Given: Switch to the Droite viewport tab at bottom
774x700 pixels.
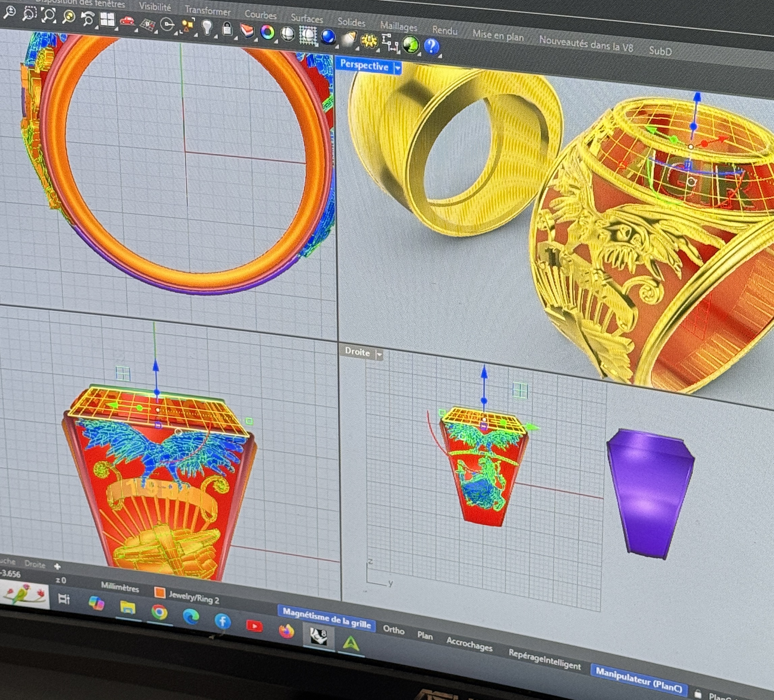Looking at the screenshot, I should (x=34, y=564).
